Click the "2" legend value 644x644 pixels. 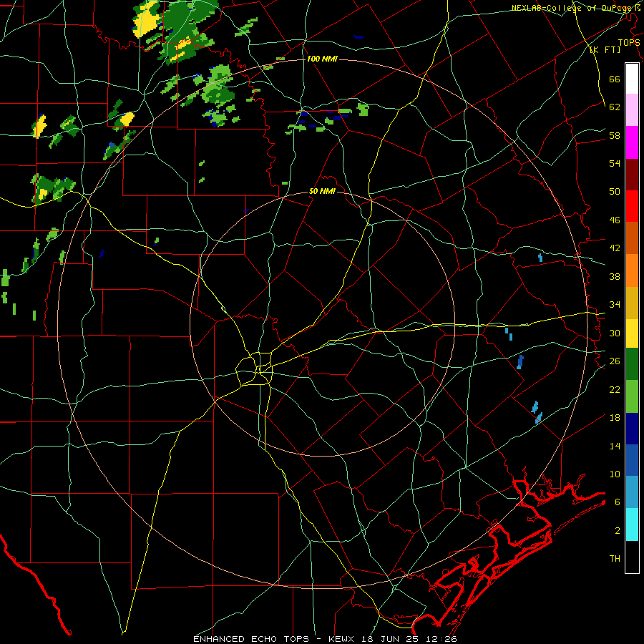click(617, 530)
